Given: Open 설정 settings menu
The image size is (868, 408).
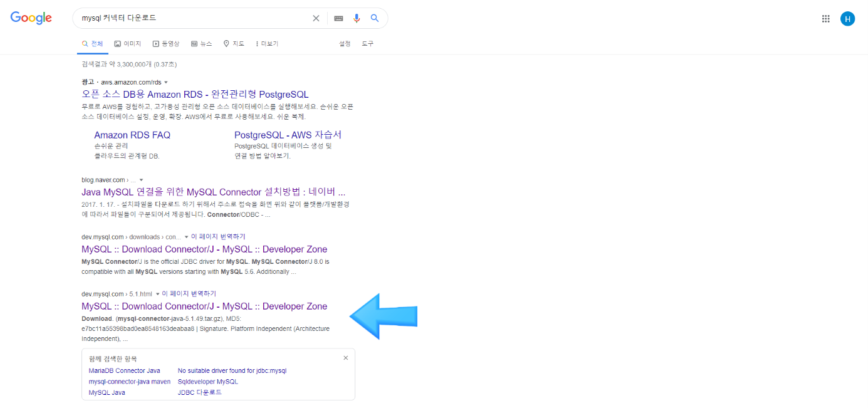Looking at the screenshot, I should click(345, 44).
